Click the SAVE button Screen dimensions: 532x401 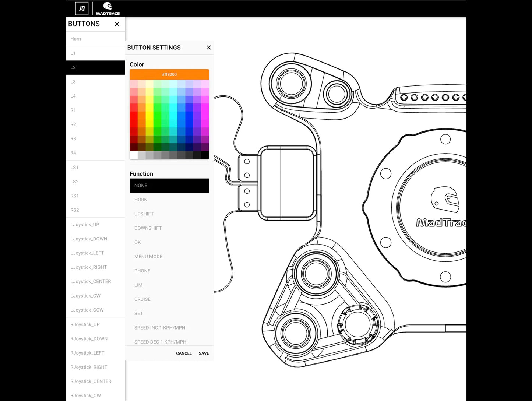point(204,353)
